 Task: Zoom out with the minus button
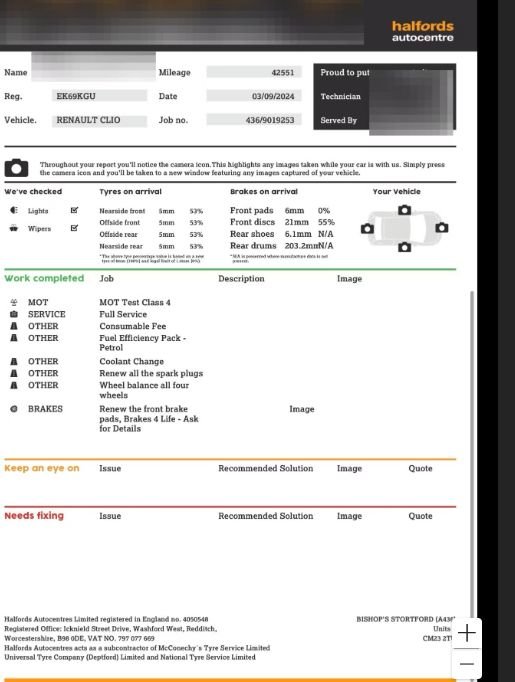466,664
